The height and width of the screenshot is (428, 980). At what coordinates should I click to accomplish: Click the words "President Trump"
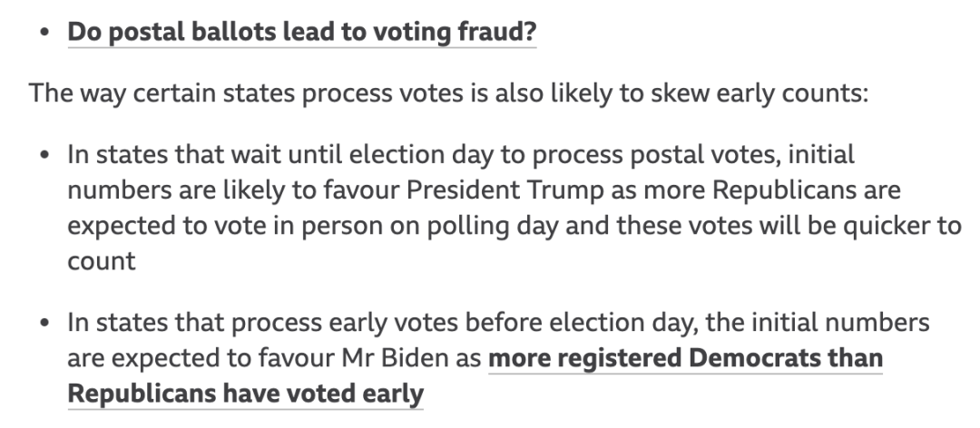(x=505, y=190)
